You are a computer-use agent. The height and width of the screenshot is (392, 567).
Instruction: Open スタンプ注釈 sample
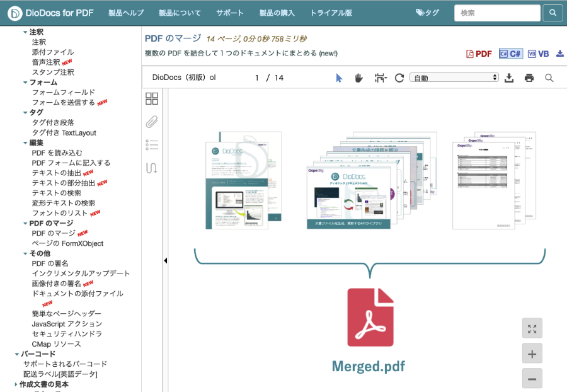pos(53,72)
